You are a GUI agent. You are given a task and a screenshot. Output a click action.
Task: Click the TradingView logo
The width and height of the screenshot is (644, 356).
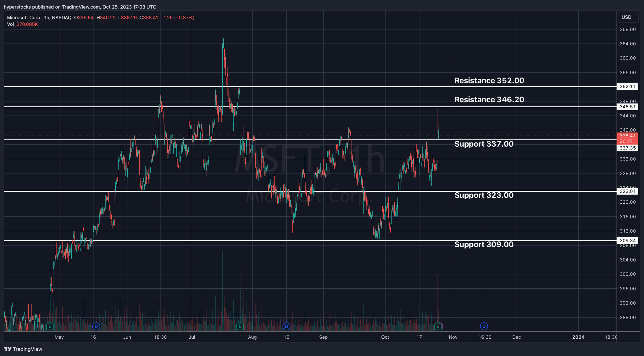click(x=23, y=349)
